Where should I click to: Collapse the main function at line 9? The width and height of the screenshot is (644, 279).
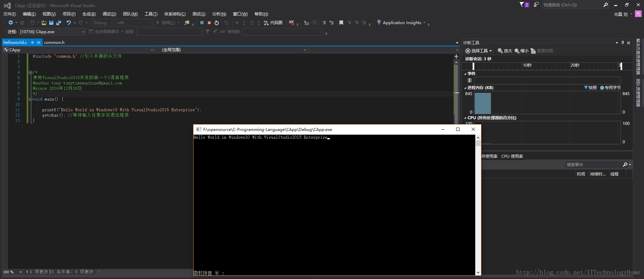(31, 99)
